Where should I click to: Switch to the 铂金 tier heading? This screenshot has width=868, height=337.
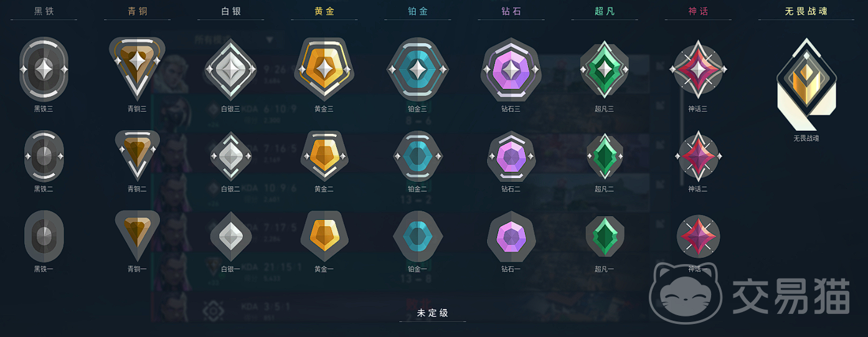pyautogui.click(x=417, y=12)
